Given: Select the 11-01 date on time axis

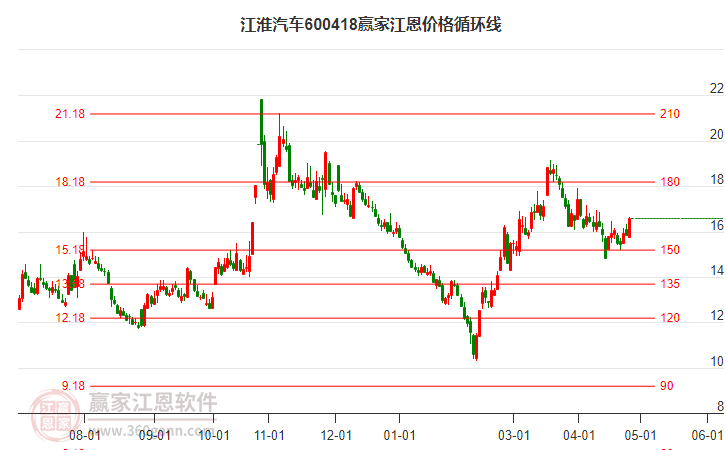Looking at the screenshot, I should point(269,435).
